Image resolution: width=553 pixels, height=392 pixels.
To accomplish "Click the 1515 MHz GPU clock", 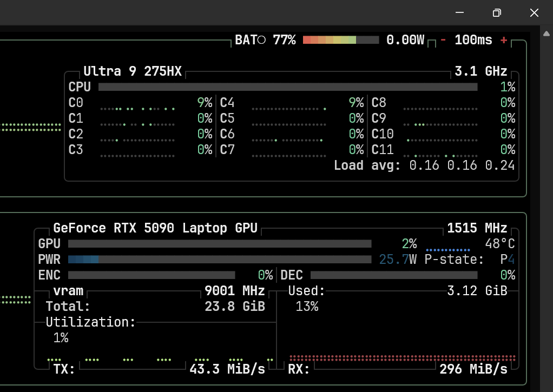I will [x=477, y=228].
